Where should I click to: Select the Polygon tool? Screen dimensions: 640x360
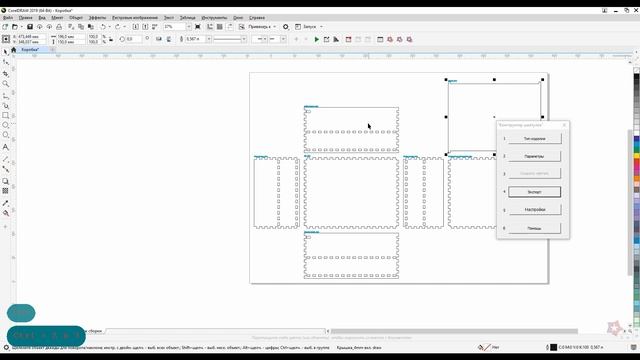pos(5,135)
